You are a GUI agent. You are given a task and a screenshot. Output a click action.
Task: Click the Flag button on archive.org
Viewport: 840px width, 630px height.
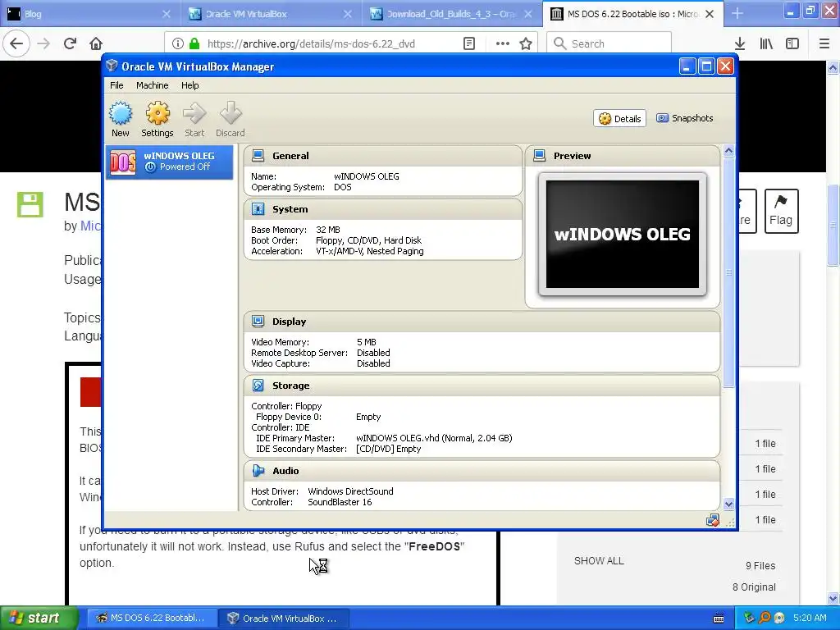(781, 211)
